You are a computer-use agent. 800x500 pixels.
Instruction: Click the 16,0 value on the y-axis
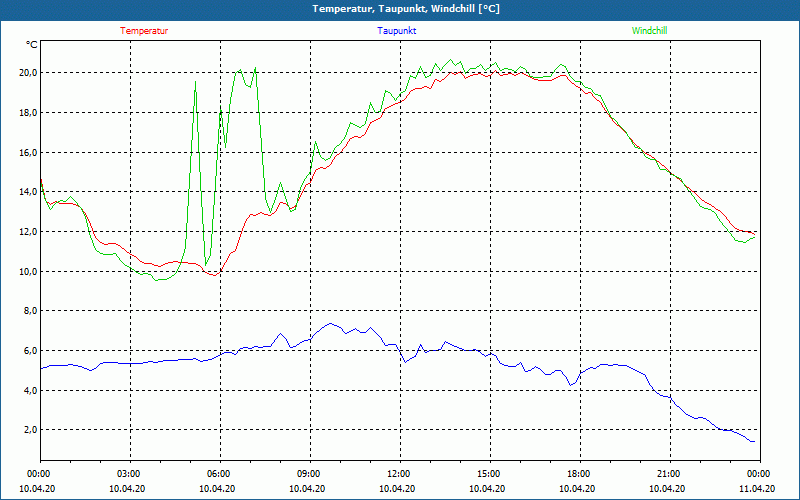[x=29, y=152]
